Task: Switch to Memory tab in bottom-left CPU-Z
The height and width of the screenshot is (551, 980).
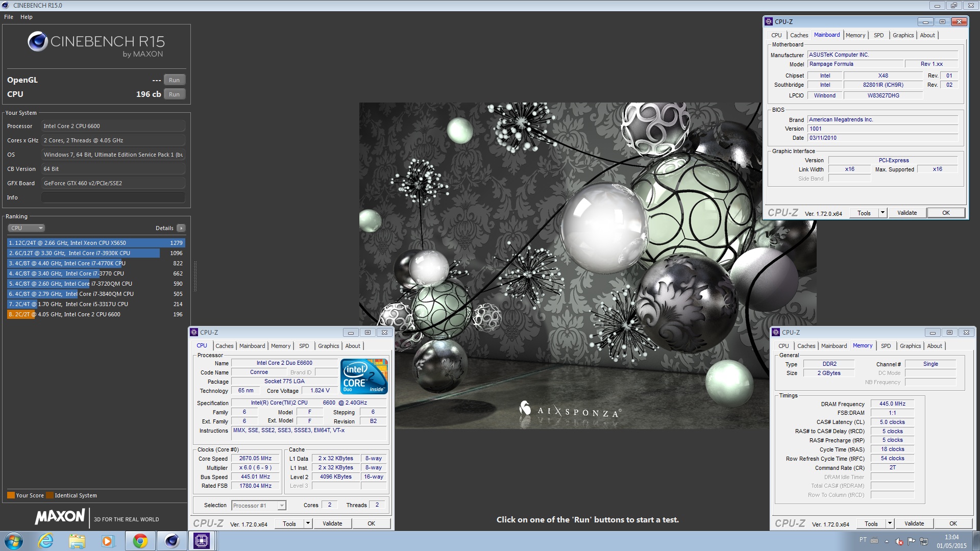Action: 281,346
